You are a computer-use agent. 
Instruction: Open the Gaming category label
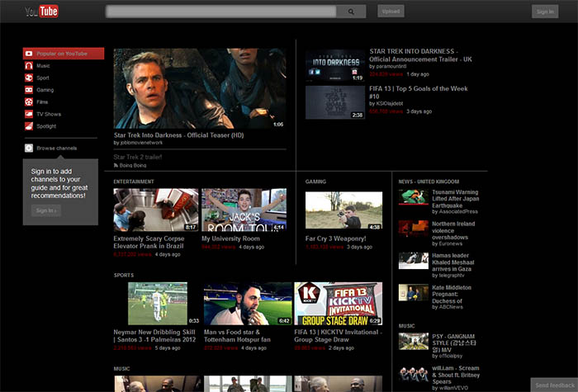coord(45,90)
